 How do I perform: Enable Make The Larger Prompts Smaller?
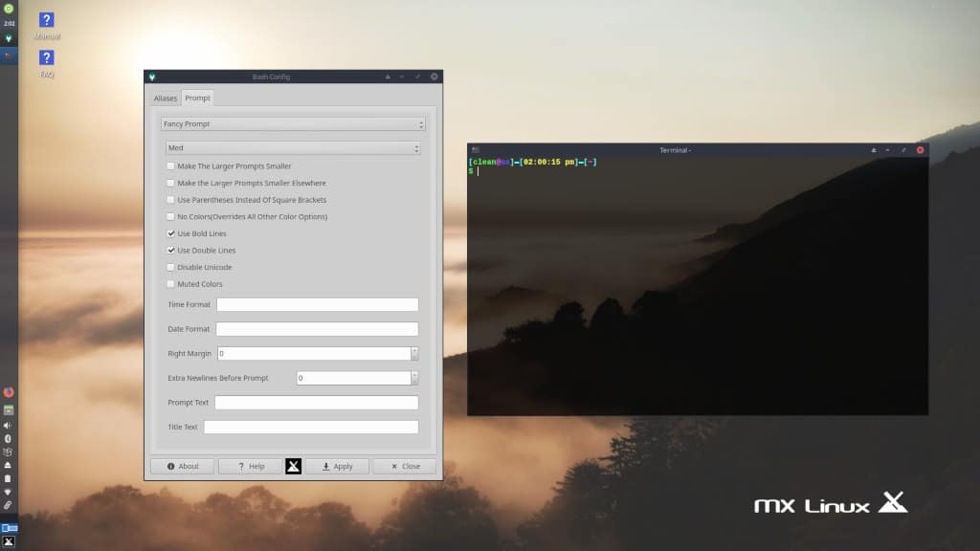point(170,166)
